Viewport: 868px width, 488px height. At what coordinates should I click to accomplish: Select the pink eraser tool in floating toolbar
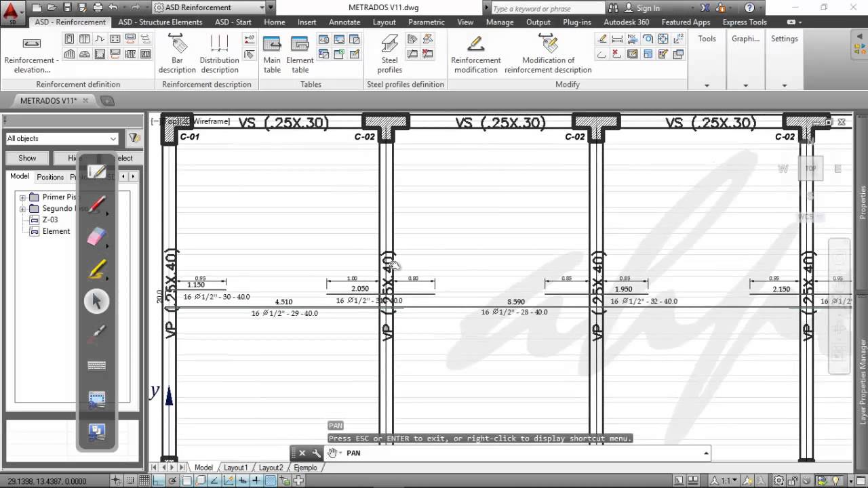[97, 236]
